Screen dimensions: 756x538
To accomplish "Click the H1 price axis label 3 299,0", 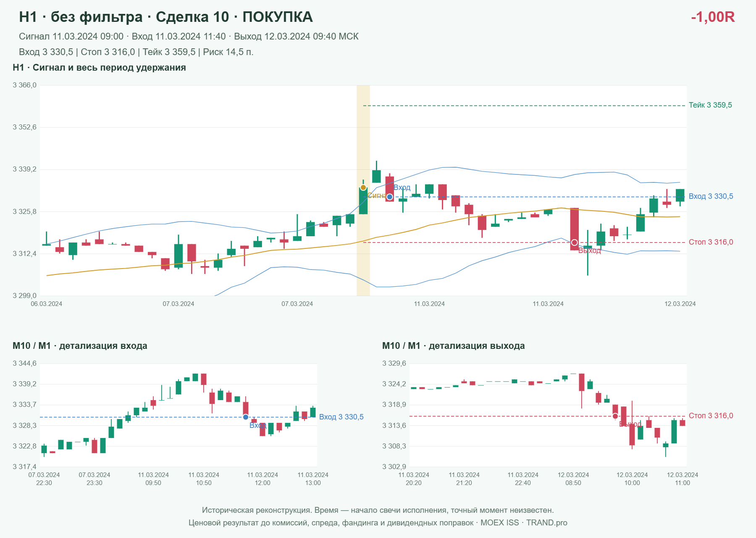I will [x=24, y=296].
